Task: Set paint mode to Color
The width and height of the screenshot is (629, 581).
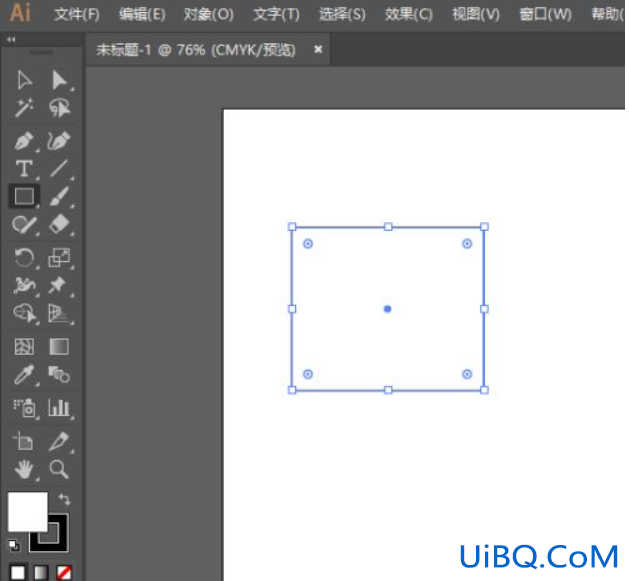Action: (18, 573)
